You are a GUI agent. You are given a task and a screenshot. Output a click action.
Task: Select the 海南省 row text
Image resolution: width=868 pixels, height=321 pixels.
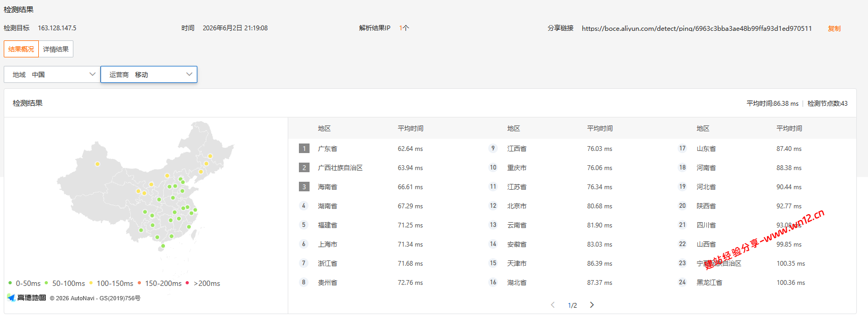328,187
